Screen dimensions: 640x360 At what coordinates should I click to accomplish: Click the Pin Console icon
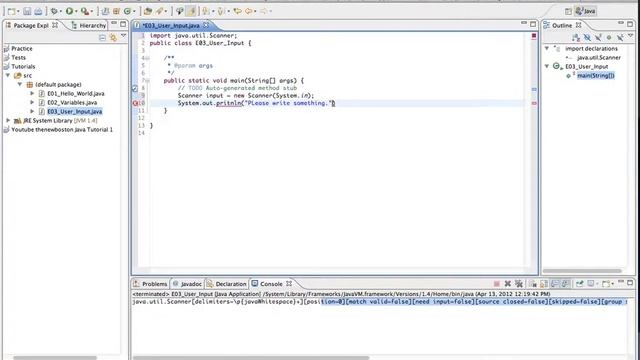(x=580, y=284)
